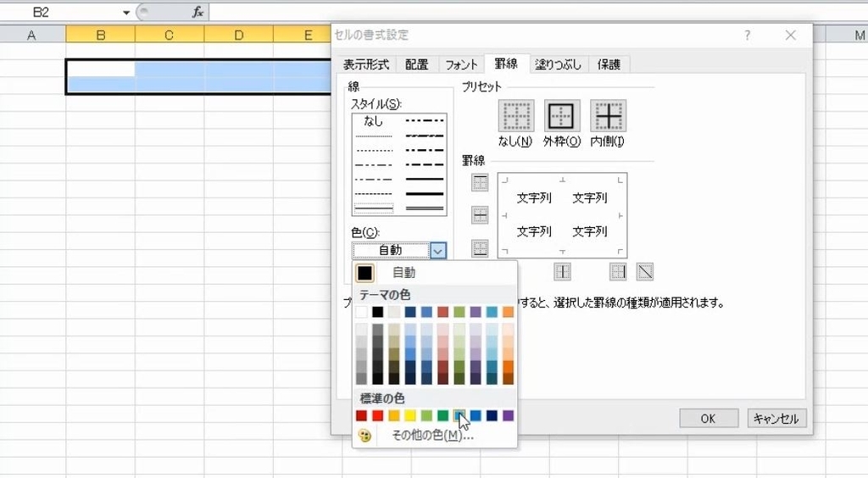Image resolution: width=868 pixels, height=478 pixels.
Task: Select the medium dashed line style
Action: (425, 165)
